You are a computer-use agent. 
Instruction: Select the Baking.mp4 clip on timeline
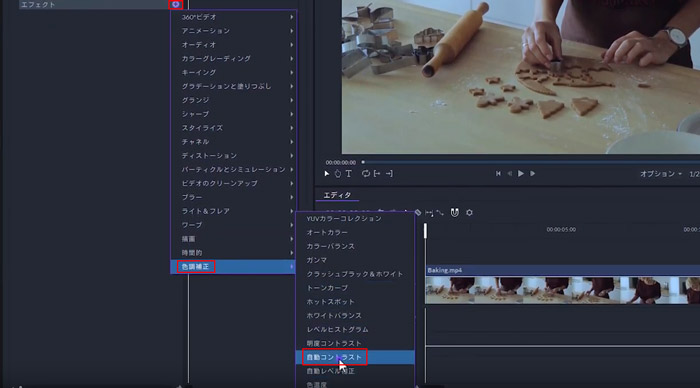pos(562,284)
